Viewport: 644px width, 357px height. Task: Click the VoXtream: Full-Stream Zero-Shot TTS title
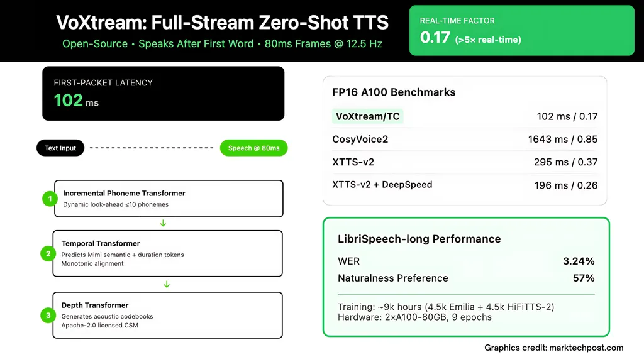point(222,23)
